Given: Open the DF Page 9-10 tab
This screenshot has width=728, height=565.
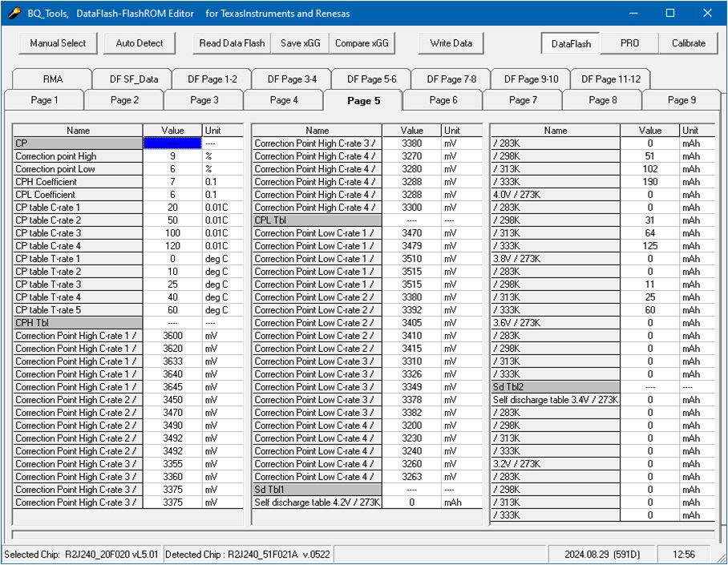Looking at the screenshot, I should pos(531,79).
